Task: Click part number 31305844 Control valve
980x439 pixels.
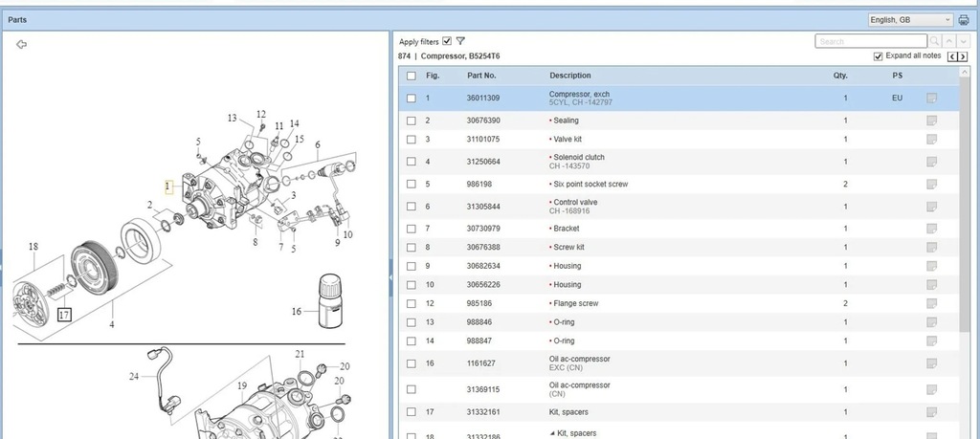Action: pos(482,207)
